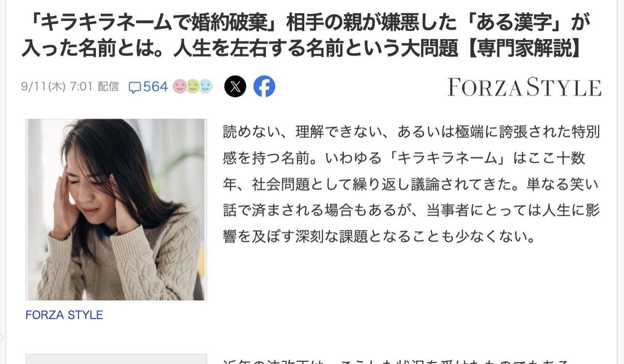Click the first paragraph starting 読めない
Screen dimensions: 624x364
[x=411, y=184]
